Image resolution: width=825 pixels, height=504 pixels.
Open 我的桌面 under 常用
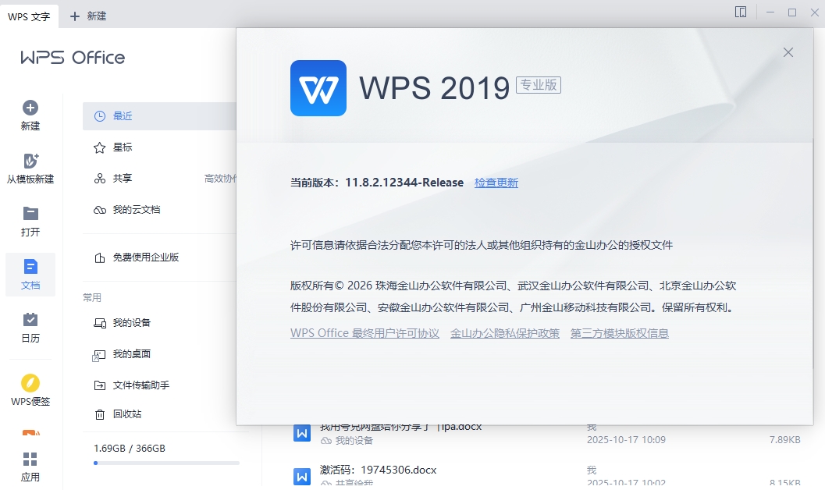click(123, 354)
